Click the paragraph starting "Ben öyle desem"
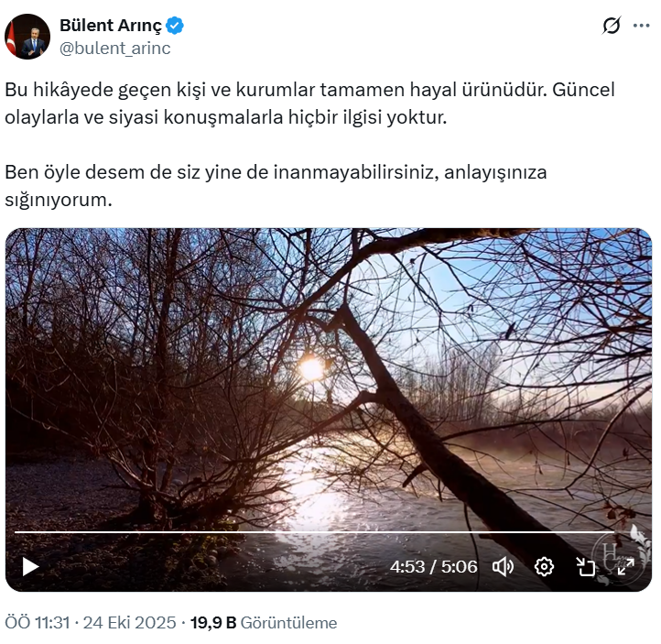The width and height of the screenshot is (661, 644). [276, 186]
